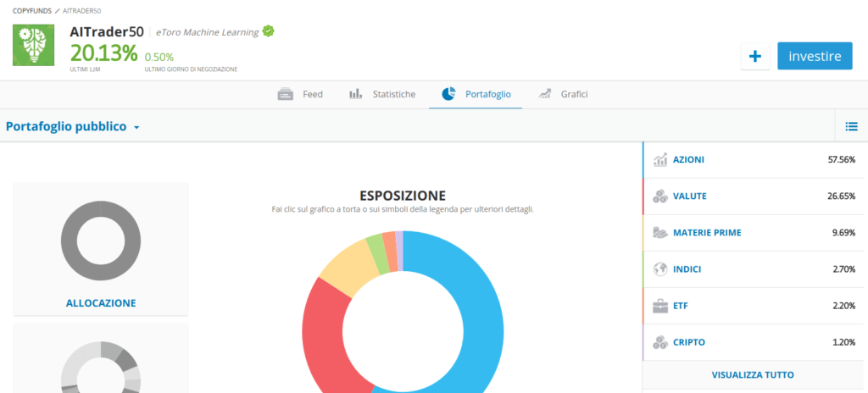Click the COPYFUNDS breadcrumb link
The height and width of the screenshot is (393, 868).
pyautogui.click(x=32, y=10)
